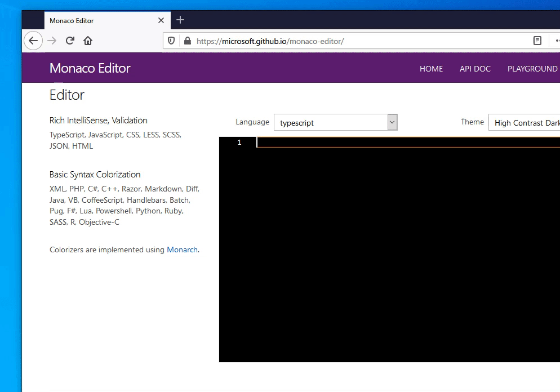
Task: Open the PLAYGROUND navigation item
Action: point(532,69)
